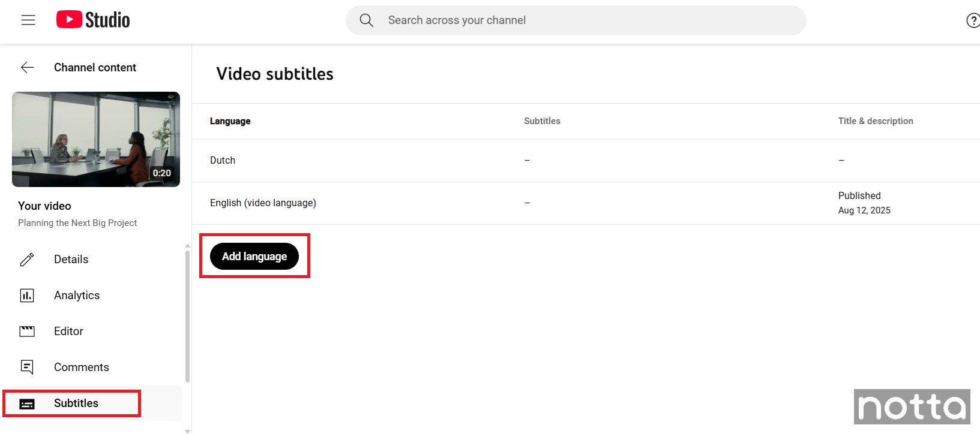Click the Analytics chart icon

pos(27,296)
